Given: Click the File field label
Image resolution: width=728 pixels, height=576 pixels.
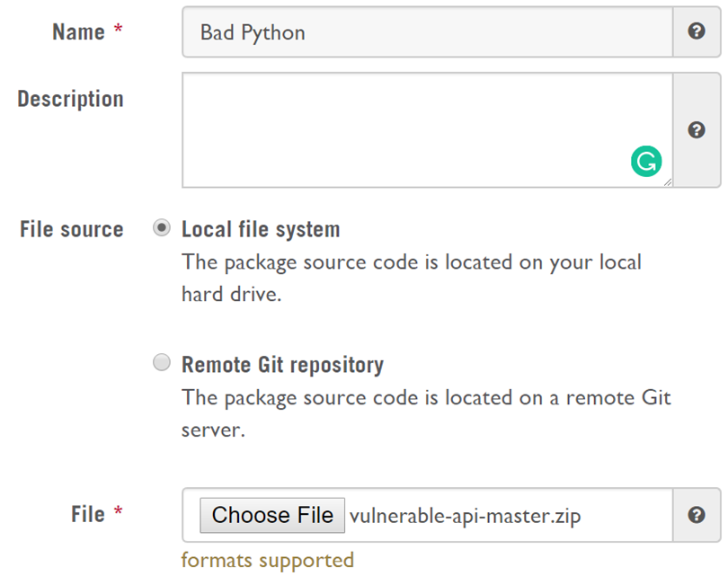Looking at the screenshot, I should click(x=88, y=514).
